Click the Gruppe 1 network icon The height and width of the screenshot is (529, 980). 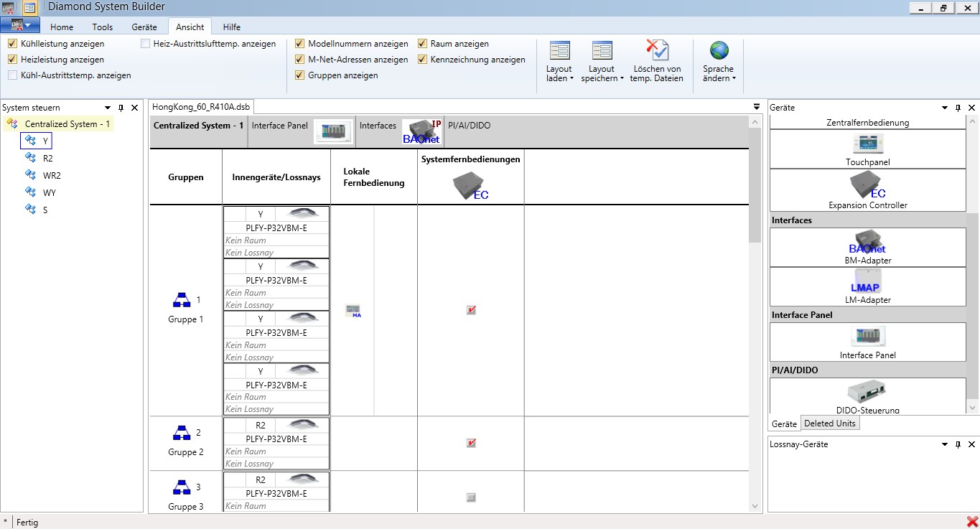click(x=182, y=300)
